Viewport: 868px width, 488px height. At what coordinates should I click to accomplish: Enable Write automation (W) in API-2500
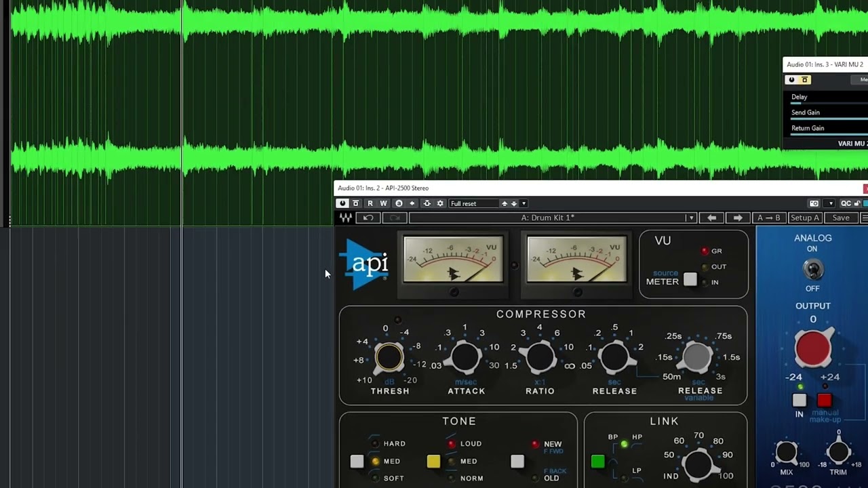[x=383, y=203]
